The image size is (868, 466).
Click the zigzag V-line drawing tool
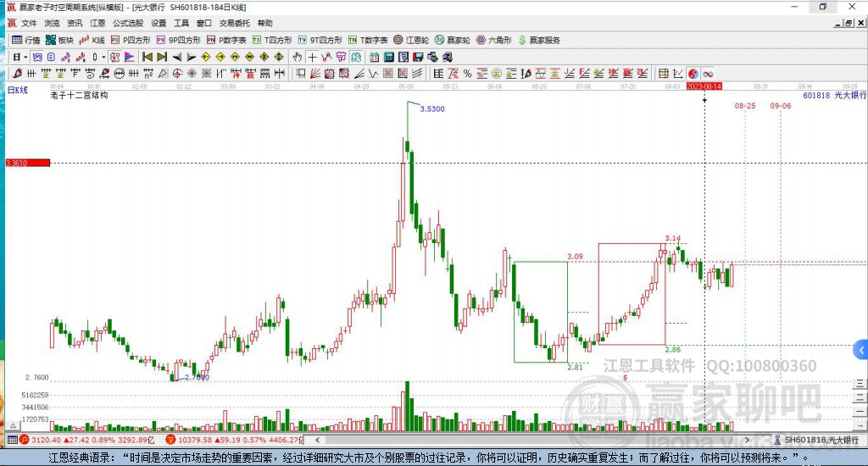click(x=374, y=73)
